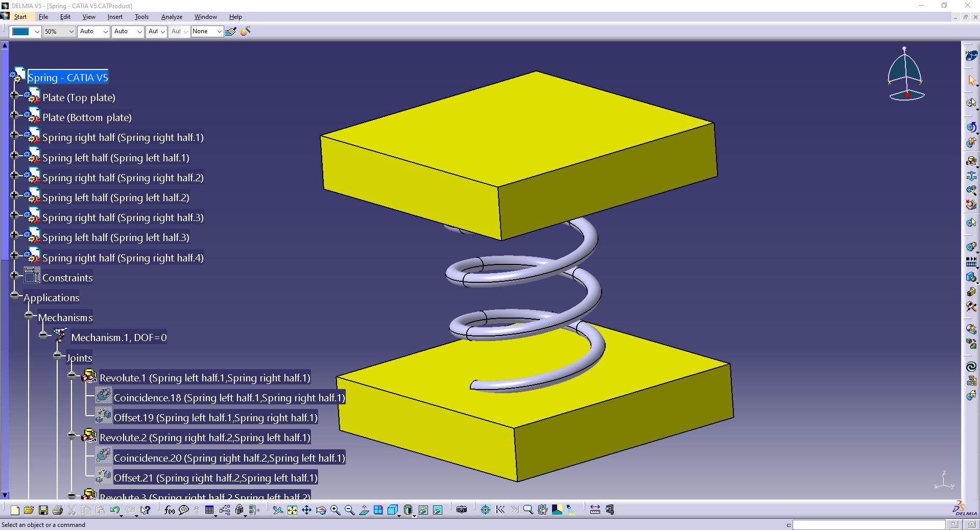Click the Previous View double-arrow icon
This screenshot has height=530, width=980.
click(x=500, y=510)
